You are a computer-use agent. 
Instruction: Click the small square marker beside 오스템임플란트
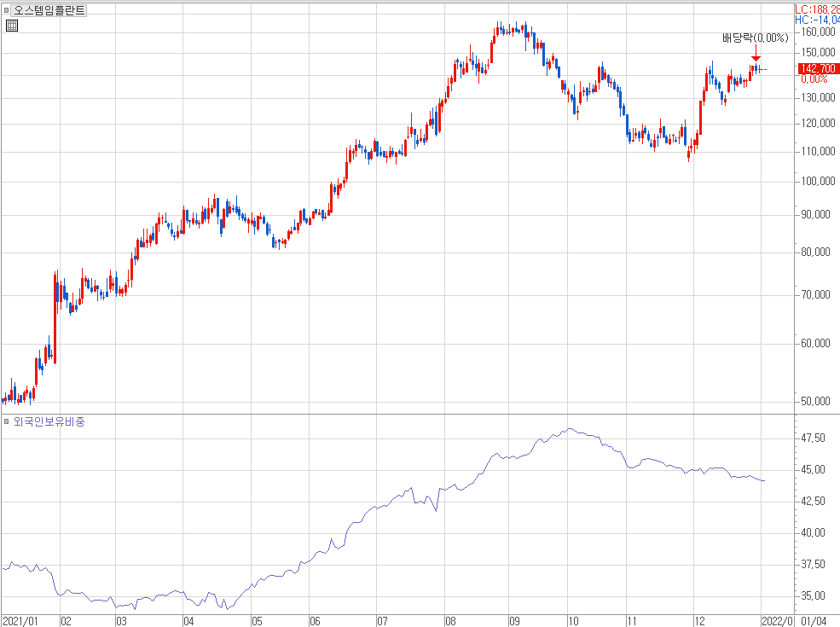tap(7, 10)
